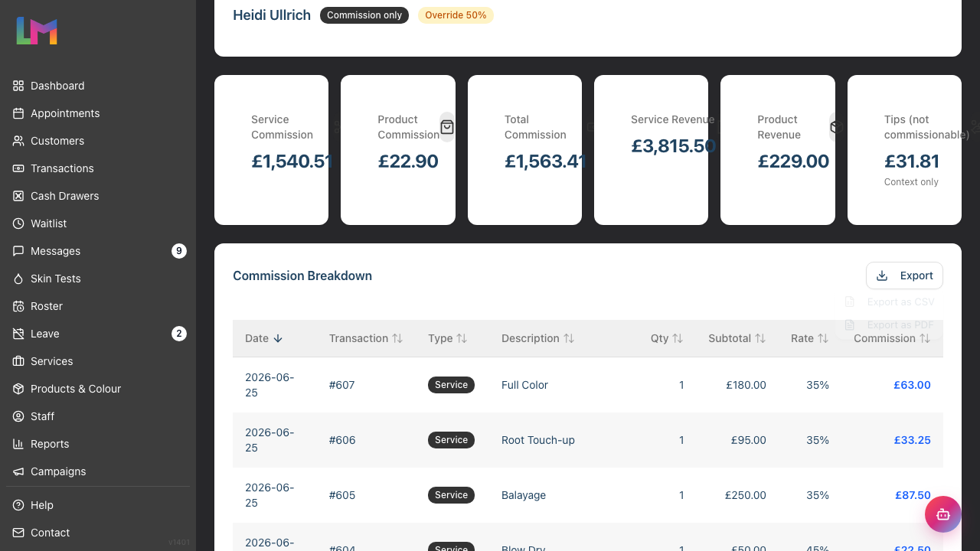Click £87.50 commission value
The width and height of the screenshot is (980, 551).
pyautogui.click(x=913, y=495)
